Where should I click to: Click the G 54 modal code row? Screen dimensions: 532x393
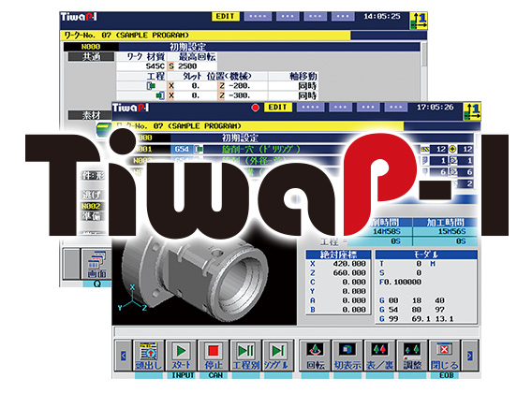(x=412, y=310)
